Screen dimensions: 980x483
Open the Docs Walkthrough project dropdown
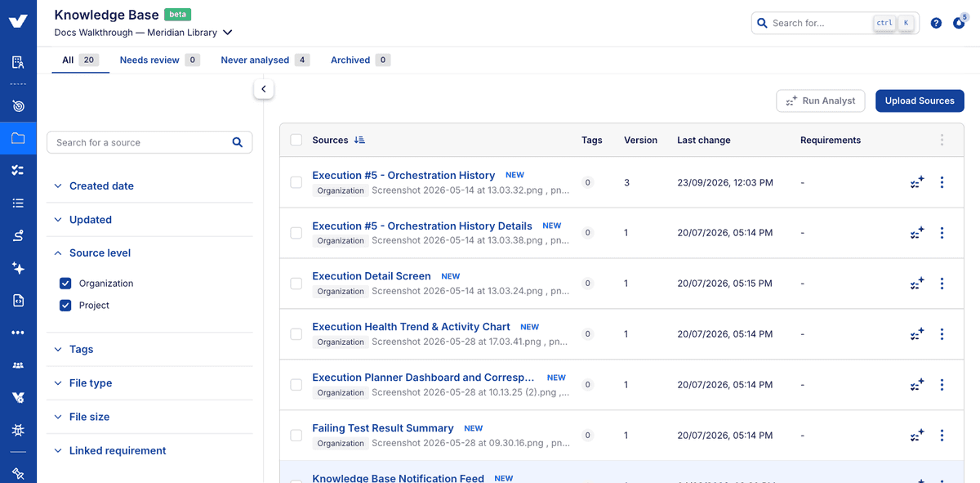[x=144, y=33]
